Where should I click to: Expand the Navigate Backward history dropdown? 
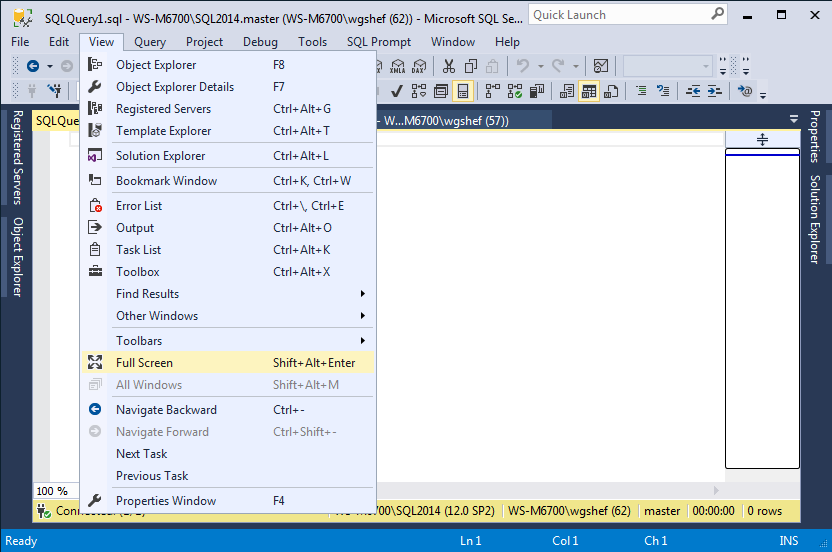[x=50, y=66]
